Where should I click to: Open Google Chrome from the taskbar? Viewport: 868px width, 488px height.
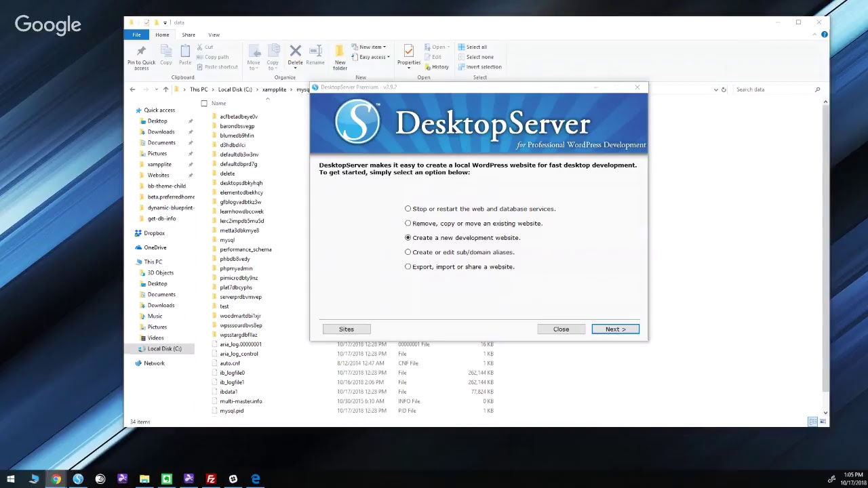click(x=56, y=479)
